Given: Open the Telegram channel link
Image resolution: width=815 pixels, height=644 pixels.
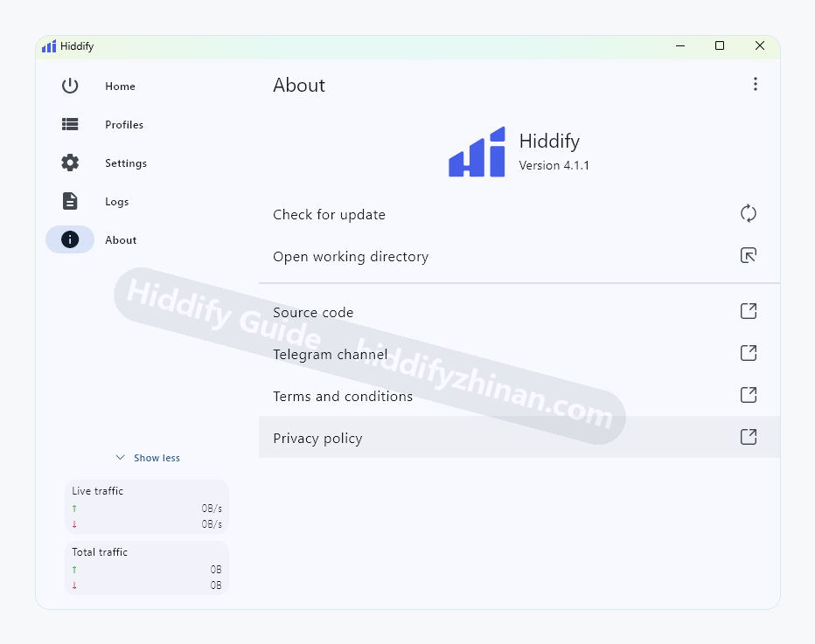Looking at the screenshot, I should click(x=330, y=354).
